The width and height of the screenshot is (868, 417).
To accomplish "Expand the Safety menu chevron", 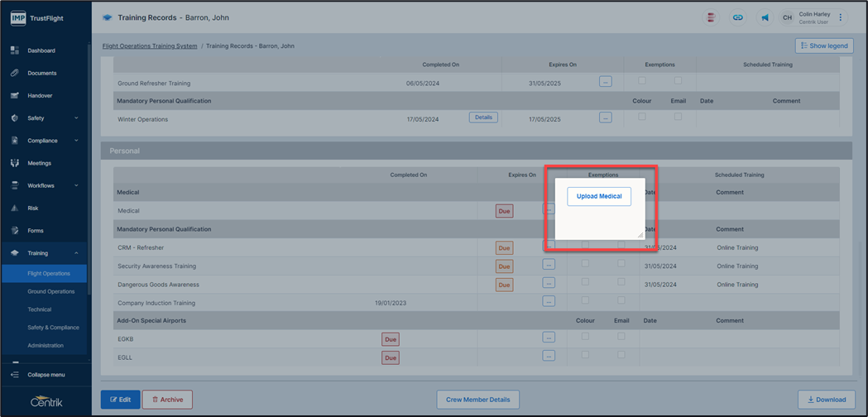I will 76,118.
